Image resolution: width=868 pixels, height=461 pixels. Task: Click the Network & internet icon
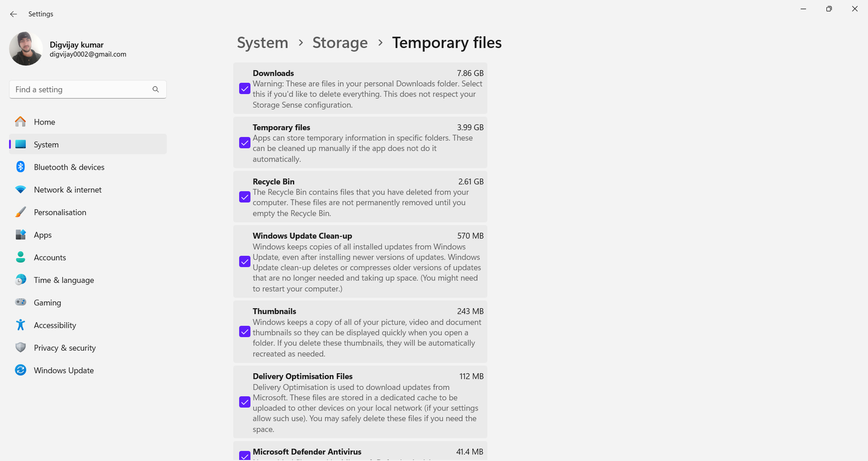coord(20,189)
